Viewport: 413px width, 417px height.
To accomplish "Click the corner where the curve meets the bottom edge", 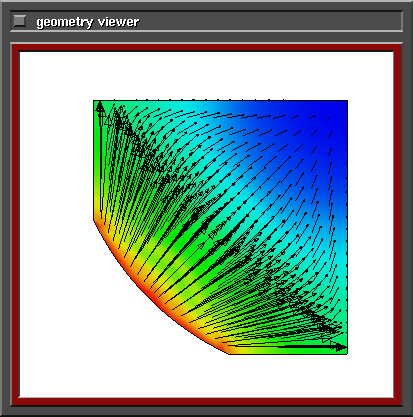I will [229, 354].
